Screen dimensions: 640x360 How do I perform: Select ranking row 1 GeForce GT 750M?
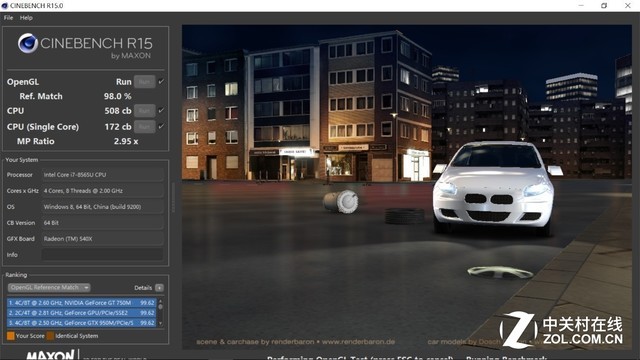pyautogui.click(x=82, y=303)
